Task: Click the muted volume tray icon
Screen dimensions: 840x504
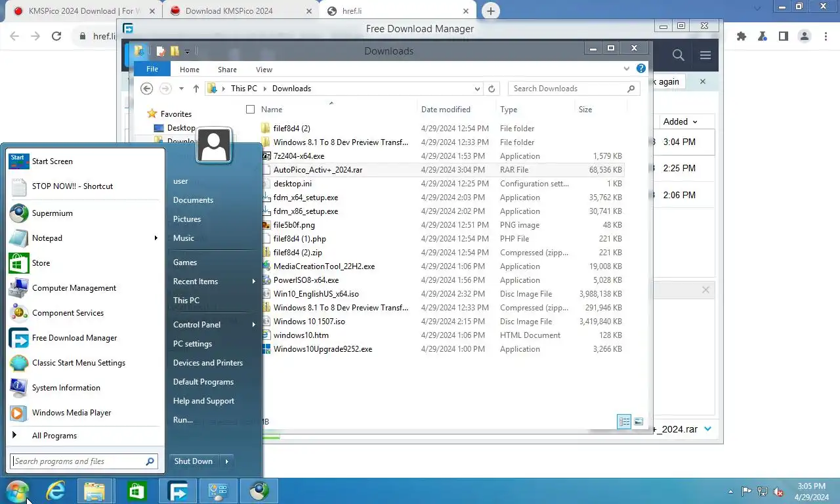Action: pyautogui.click(x=778, y=492)
